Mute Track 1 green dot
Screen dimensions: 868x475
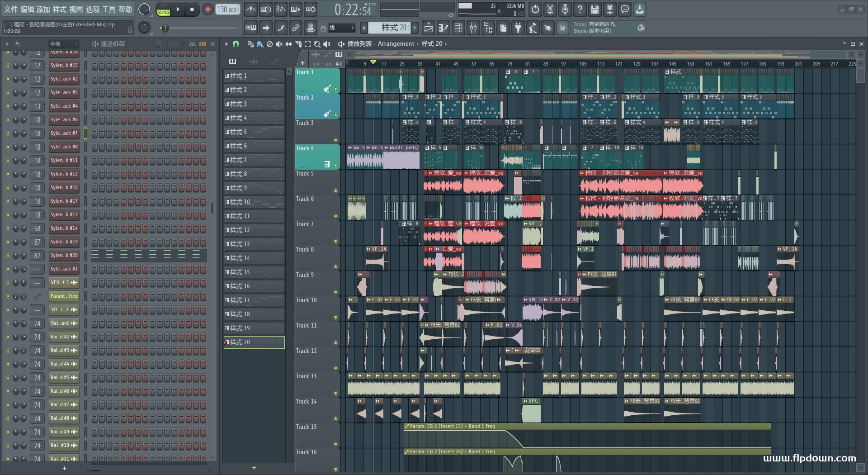point(335,90)
